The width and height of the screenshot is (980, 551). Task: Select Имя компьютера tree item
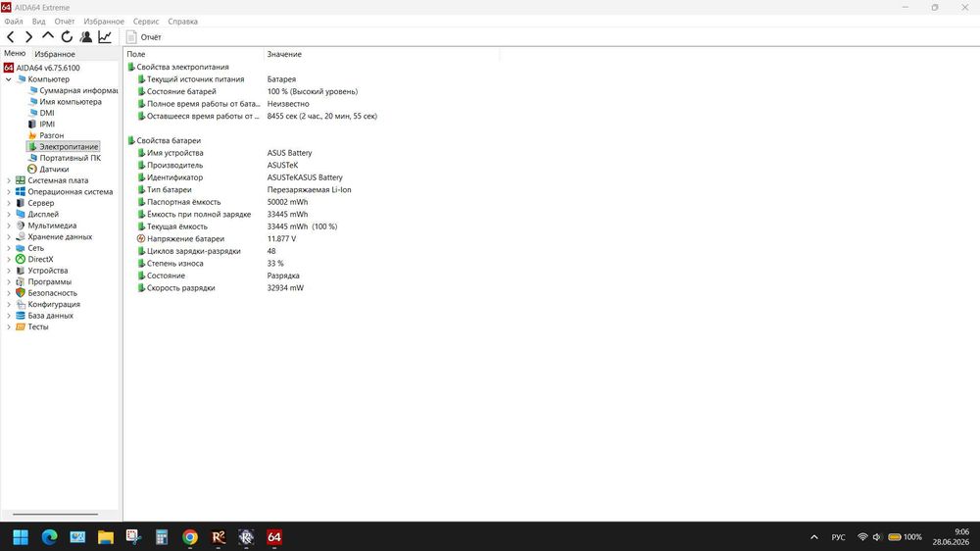[x=71, y=102]
